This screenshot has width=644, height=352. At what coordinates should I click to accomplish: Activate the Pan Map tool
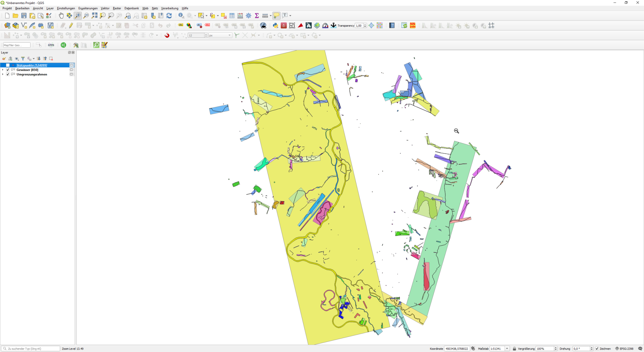click(x=61, y=15)
